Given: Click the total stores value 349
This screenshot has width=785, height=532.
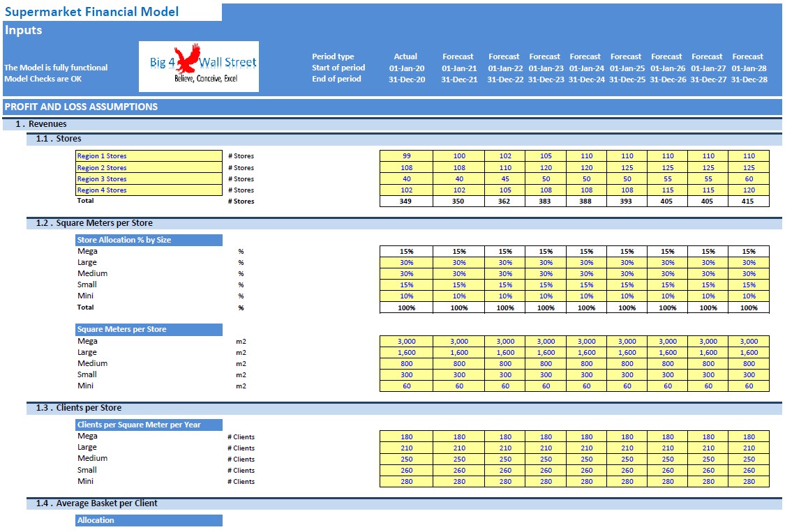Looking at the screenshot, I should tap(406, 202).
